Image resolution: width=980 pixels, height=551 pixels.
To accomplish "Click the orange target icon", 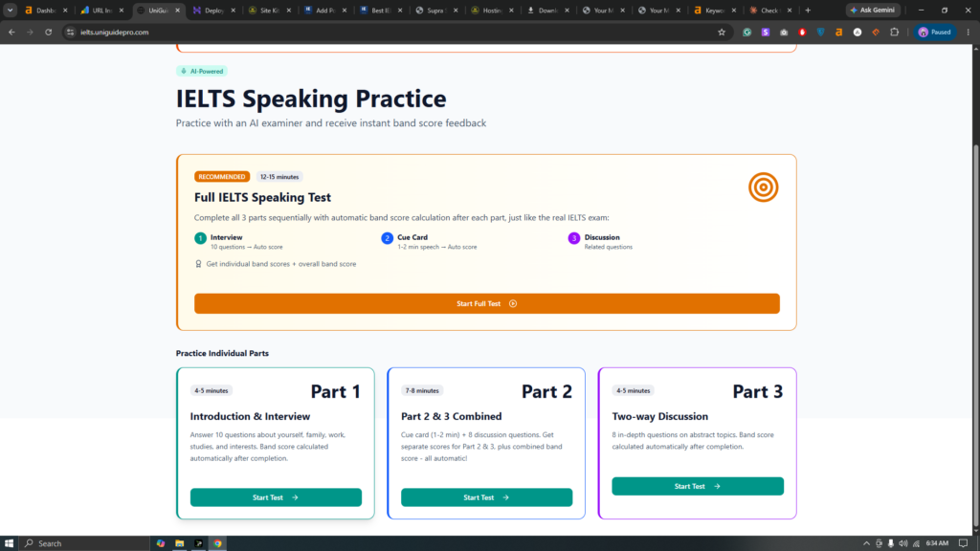I will tap(763, 187).
